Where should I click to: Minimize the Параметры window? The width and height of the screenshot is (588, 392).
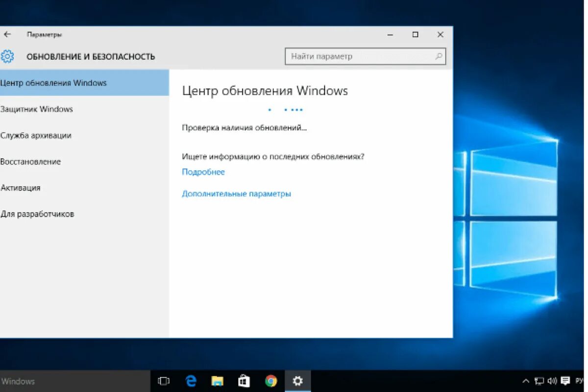[x=391, y=35]
